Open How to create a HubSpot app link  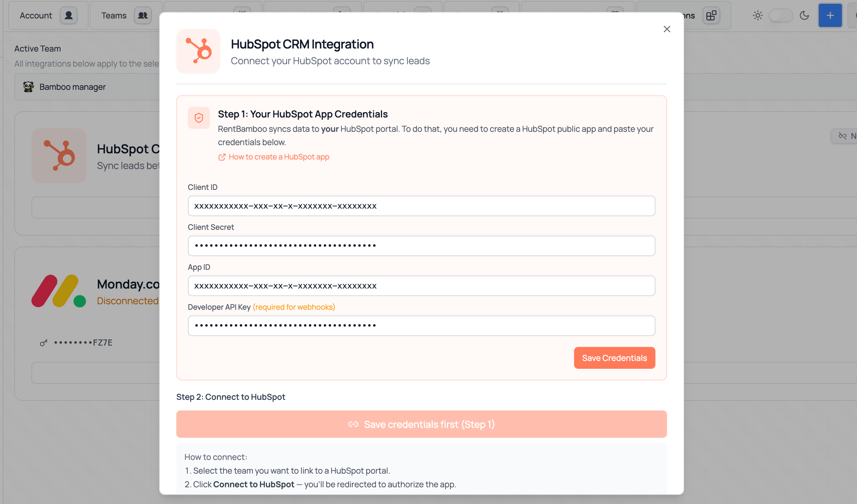coord(279,157)
